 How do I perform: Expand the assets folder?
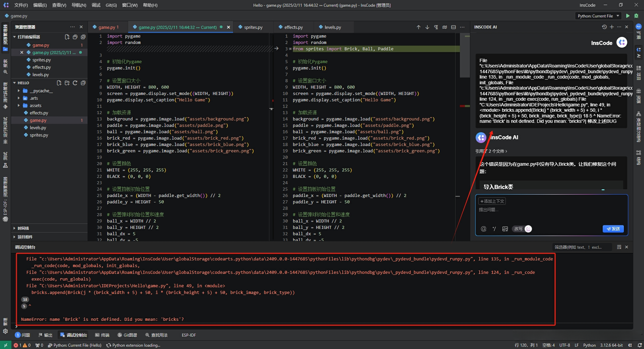point(35,105)
